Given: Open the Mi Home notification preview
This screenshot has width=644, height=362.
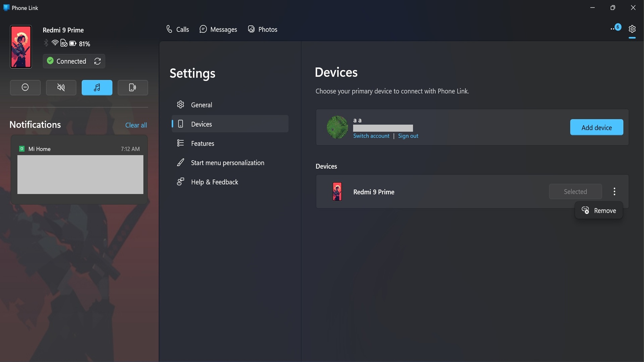Looking at the screenshot, I should pyautogui.click(x=80, y=175).
